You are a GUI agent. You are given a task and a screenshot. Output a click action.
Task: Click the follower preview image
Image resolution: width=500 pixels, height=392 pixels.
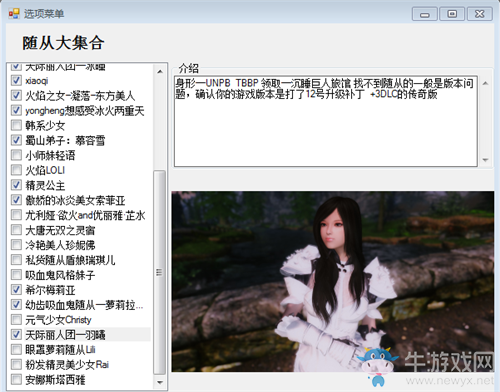click(333, 281)
